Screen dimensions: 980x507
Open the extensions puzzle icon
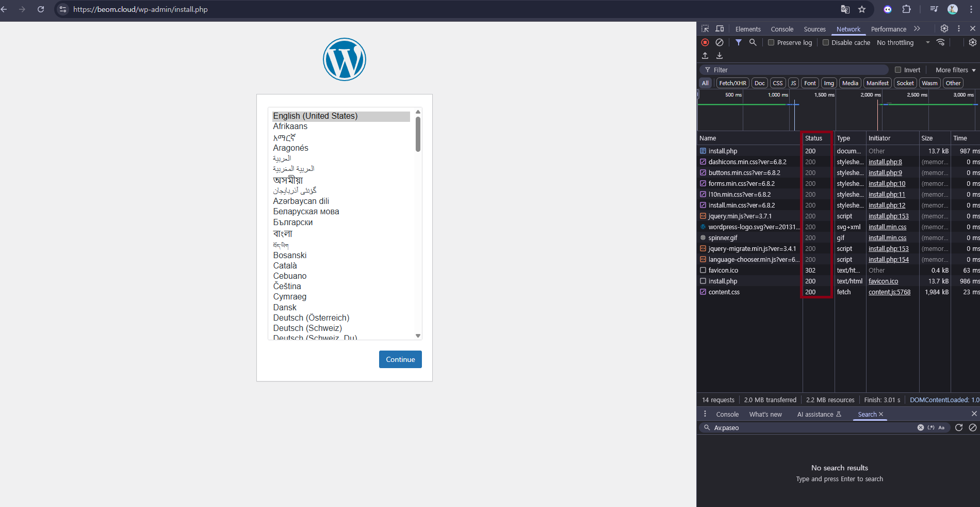click(906, 9)
